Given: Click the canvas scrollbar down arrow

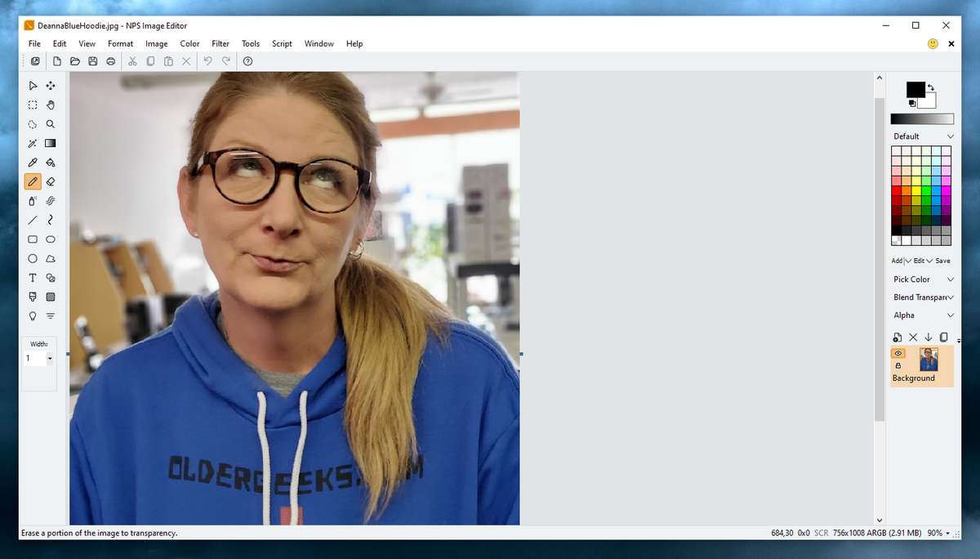Looking at the screenshot, I should coord(880,520).
